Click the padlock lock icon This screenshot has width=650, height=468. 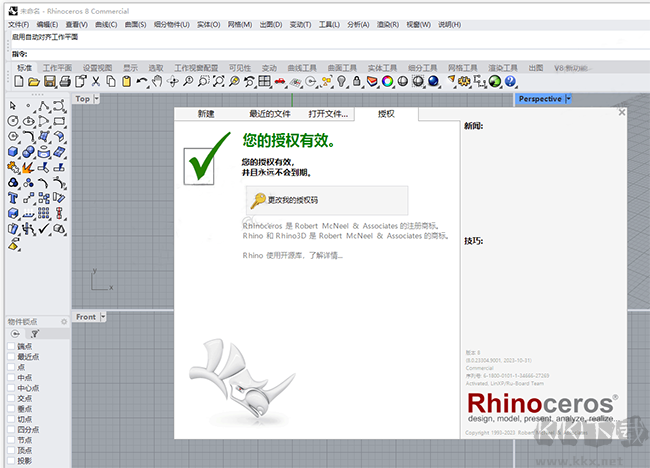(x=357, y=81)
